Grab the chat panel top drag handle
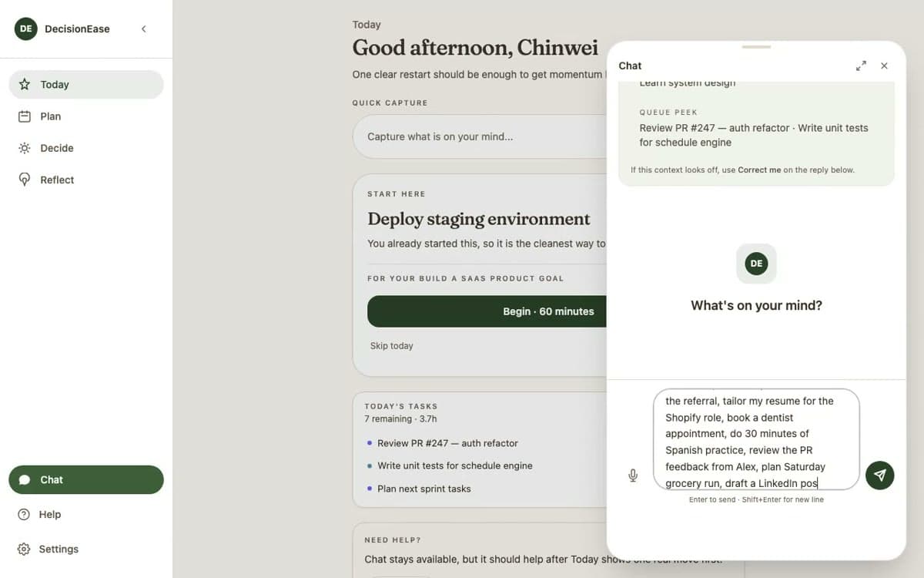 click(756, 47)
